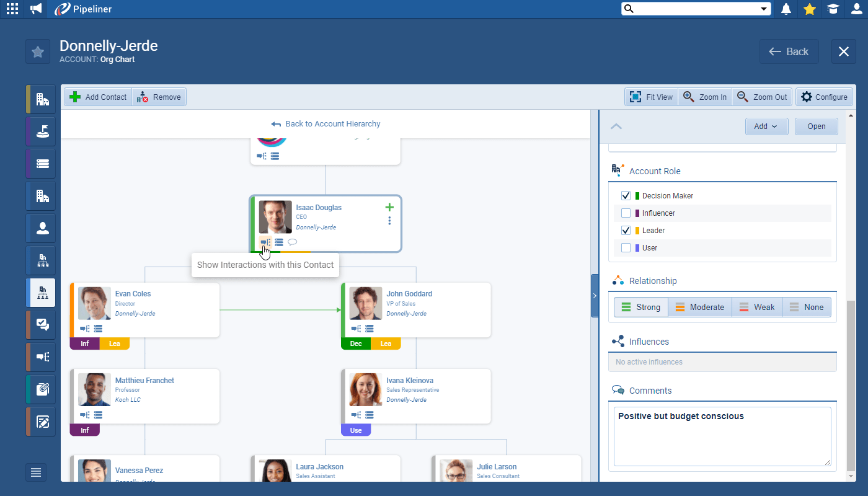Click the graduation cap learning icon
This screenshot has width=868, height=496.
(833, 9)
